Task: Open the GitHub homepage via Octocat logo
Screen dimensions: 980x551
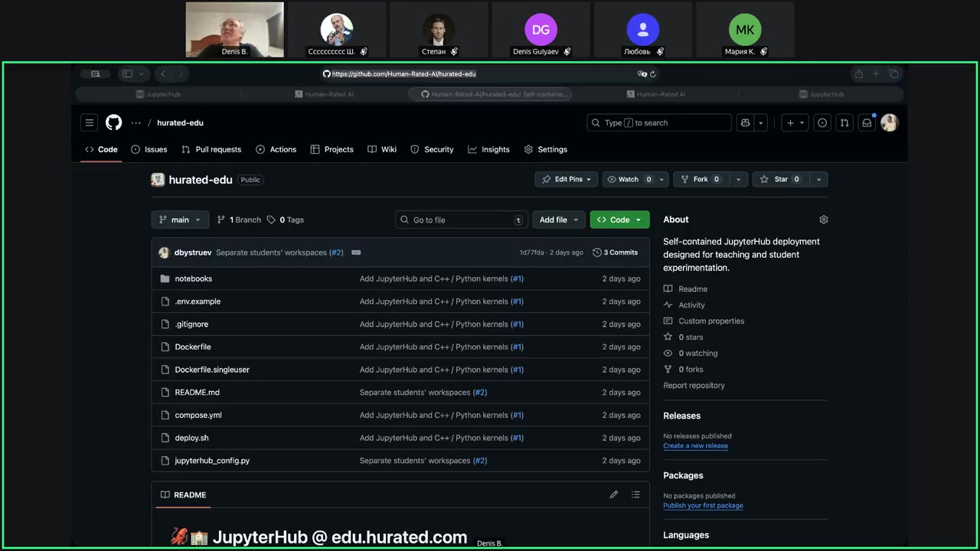Action: coord(113,122)
